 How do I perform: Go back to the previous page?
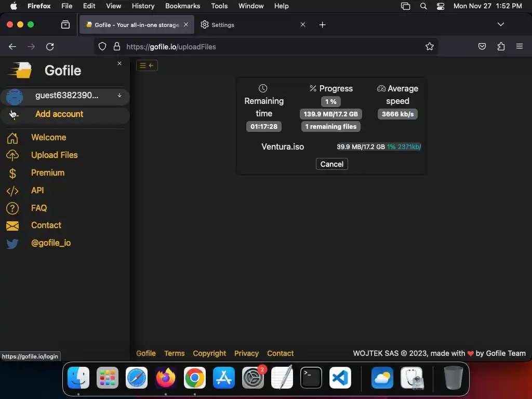click(x=12, y=46)
